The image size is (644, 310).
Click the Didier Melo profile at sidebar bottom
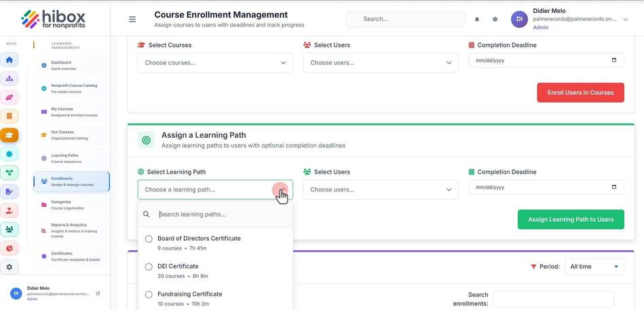click(x=54, y=294)
